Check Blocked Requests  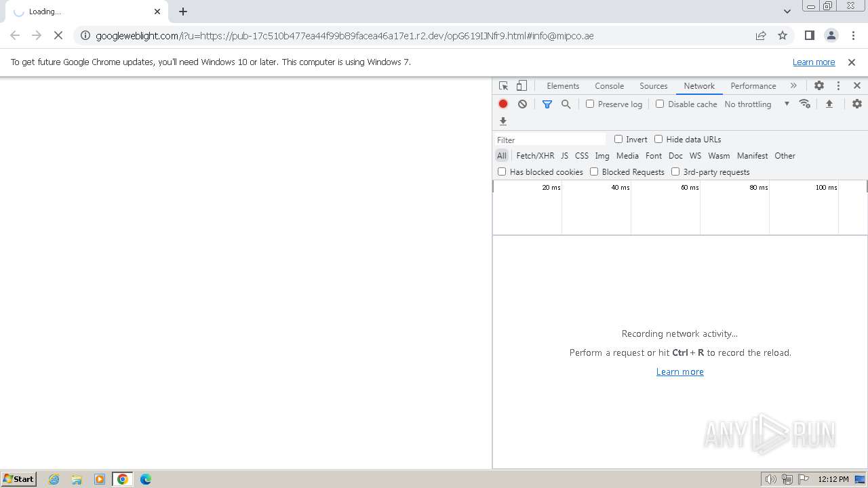pyautogui.click(x=594, y=171)
